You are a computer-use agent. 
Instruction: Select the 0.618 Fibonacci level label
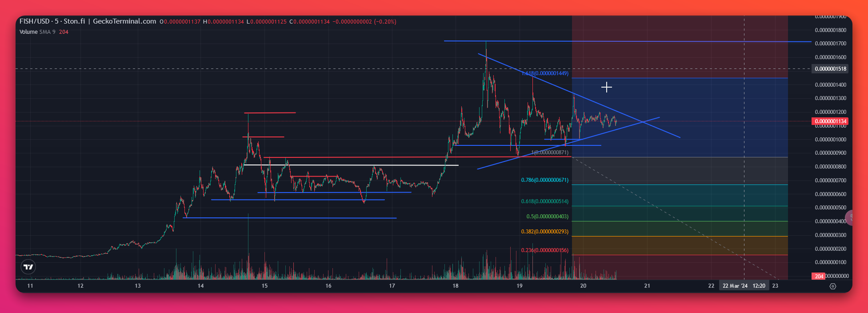[x=544, y=201]
